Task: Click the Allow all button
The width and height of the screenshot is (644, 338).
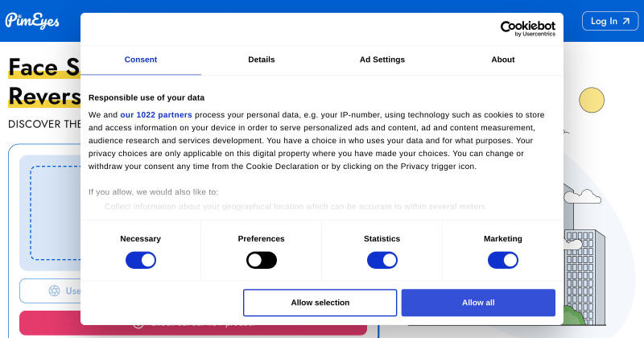Action: click(478, 303)
